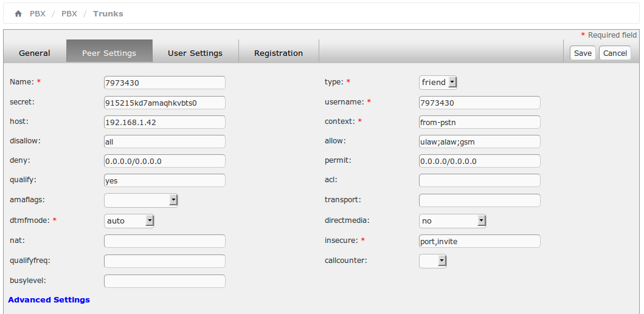Go to the Registration tab

pyautogui.click(x=279, y=53)
